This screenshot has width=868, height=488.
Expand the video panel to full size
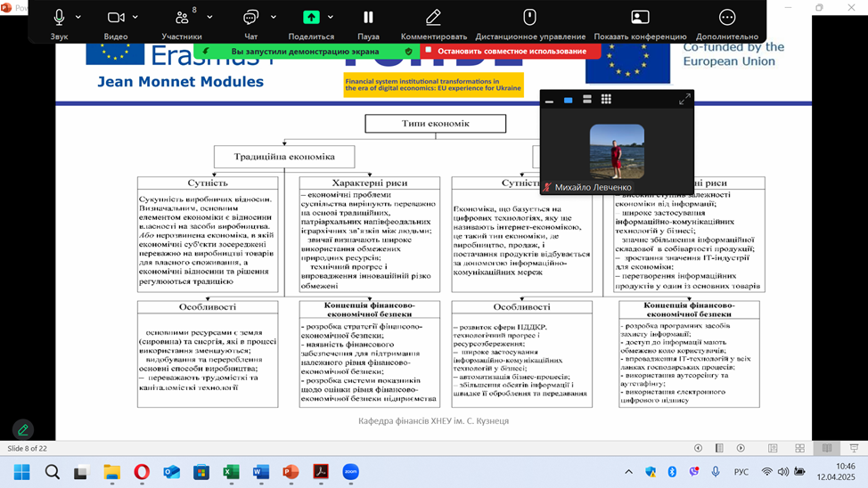coord(684,100)
